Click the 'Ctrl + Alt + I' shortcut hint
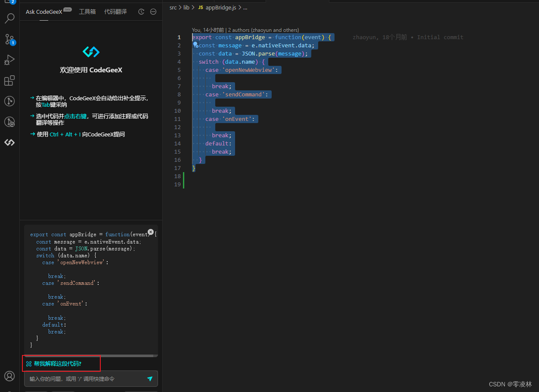539x392 pixels. (x=65, y=134)
